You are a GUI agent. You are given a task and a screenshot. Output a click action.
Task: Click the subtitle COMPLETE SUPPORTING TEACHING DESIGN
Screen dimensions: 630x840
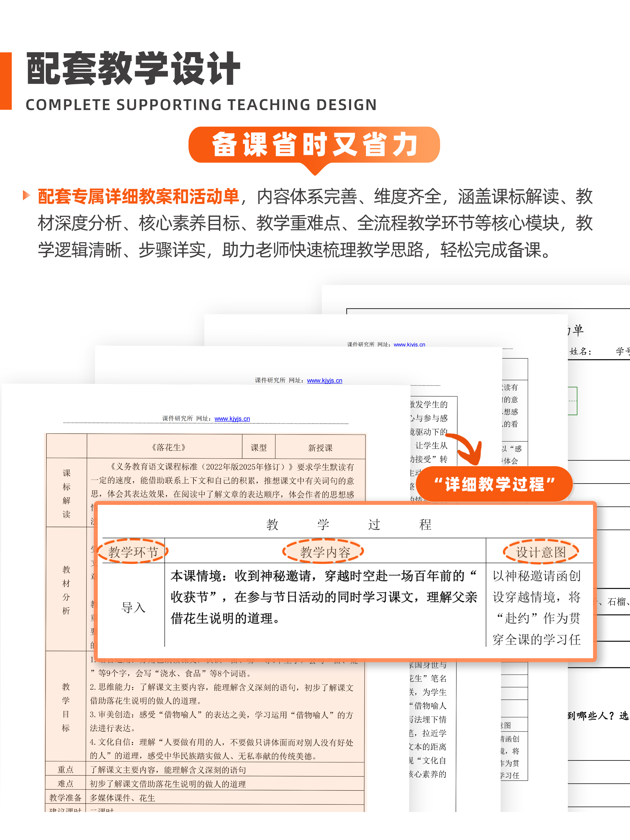[x=201, y=105]
